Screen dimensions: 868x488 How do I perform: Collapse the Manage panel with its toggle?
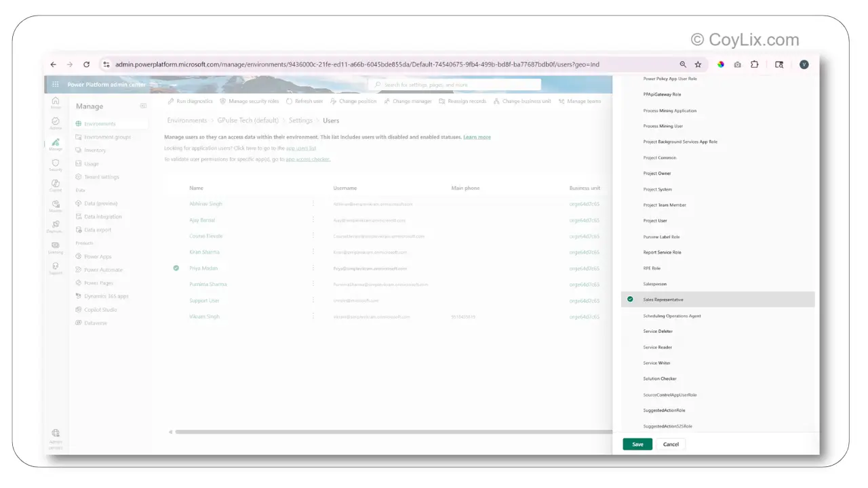[143, 106]
